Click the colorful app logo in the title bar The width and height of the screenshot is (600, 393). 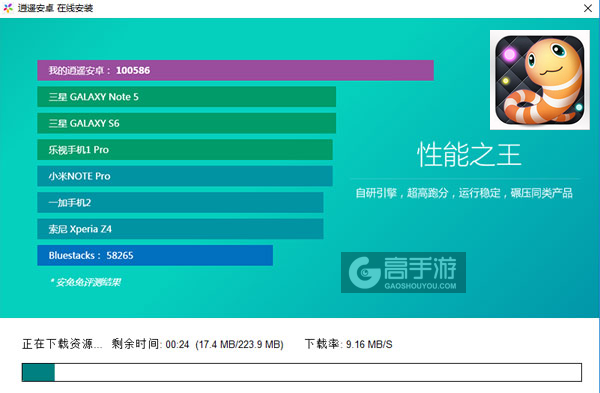tap(8, 8)
